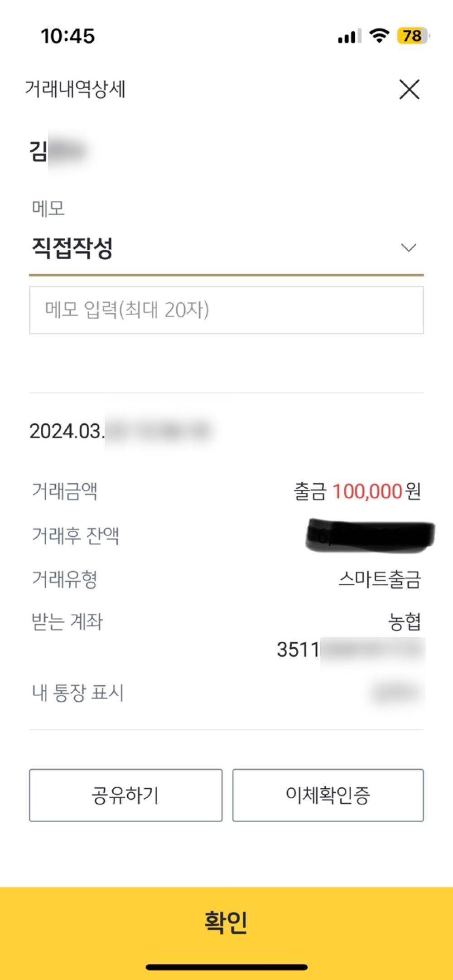The height and width of the screenshot is (980, 453).
Task: Tap the 내 통장 표시 label
Action: 77,693
